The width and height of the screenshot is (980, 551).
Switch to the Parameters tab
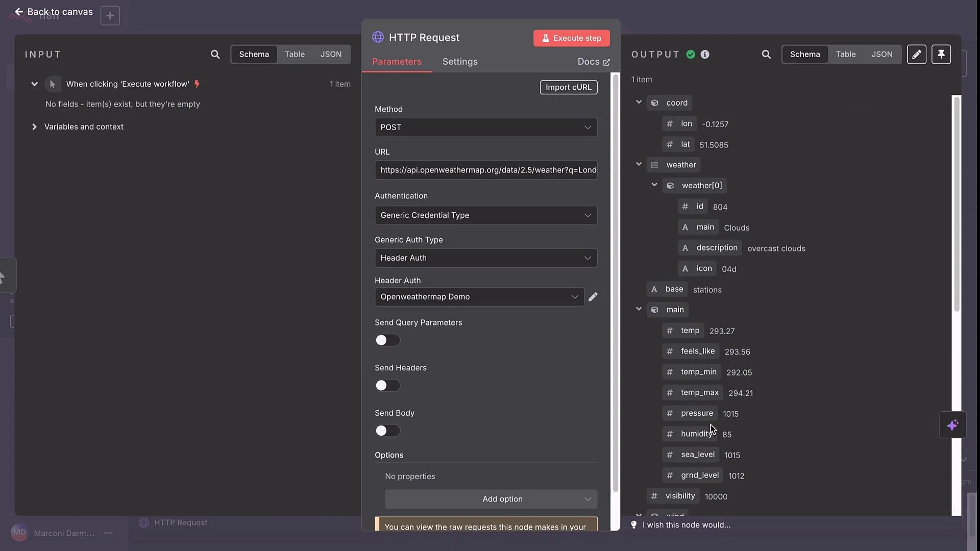click(x=397, y=62)
